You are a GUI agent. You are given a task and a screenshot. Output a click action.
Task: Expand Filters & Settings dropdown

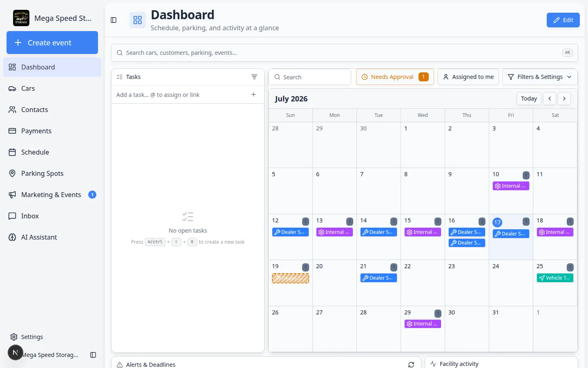click(540, 77)
